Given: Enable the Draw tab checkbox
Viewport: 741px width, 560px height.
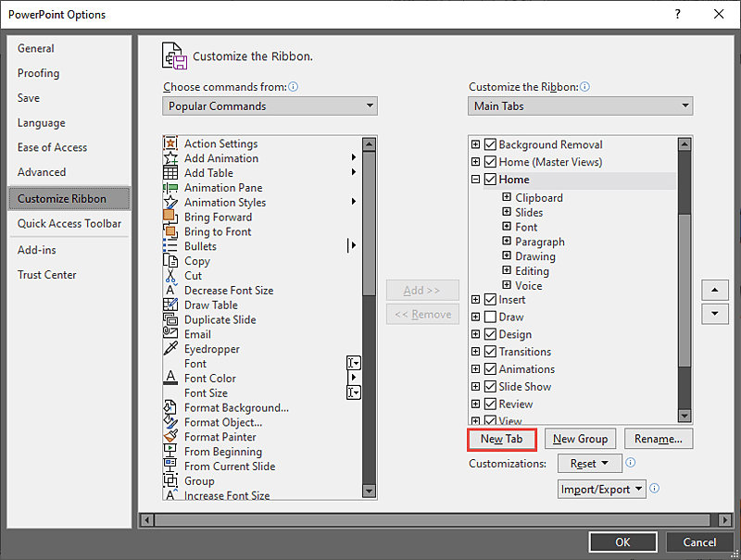Looking at the screenshot, I should [489, 317].
